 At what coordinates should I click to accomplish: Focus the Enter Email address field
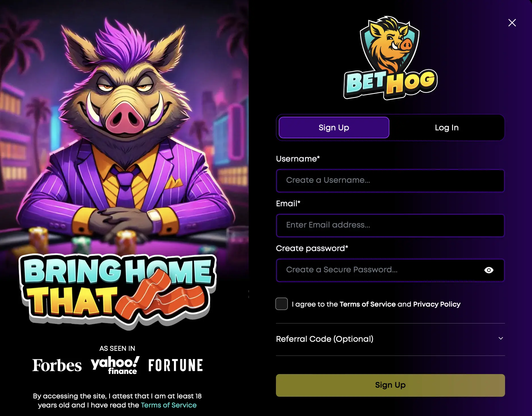(390, 225)
